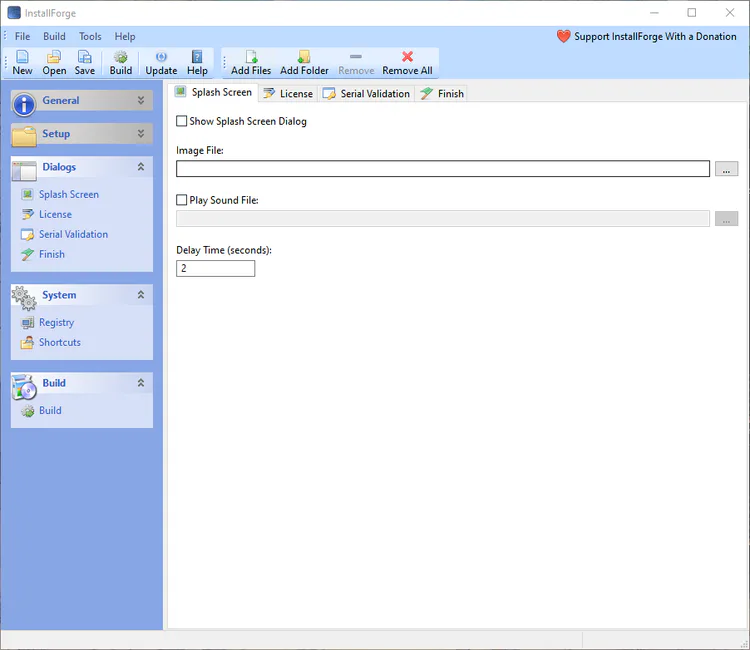Click the toolbar drag grip before Add Files
This screenshot has width=750, height=650.
coord(224,63)
